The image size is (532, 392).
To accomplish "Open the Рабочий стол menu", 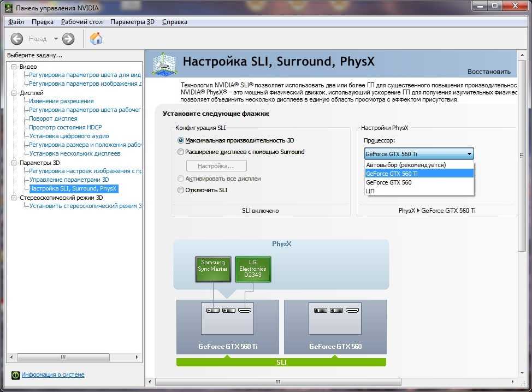I will pos(82,22).
